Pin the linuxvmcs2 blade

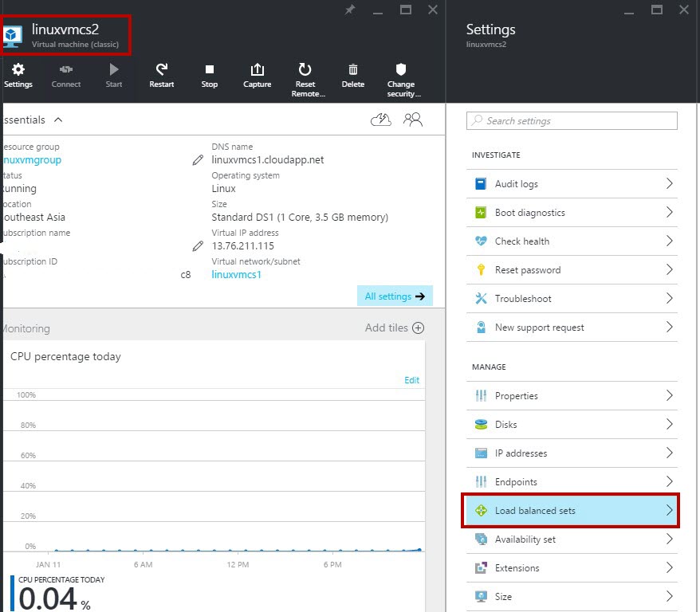350,10
